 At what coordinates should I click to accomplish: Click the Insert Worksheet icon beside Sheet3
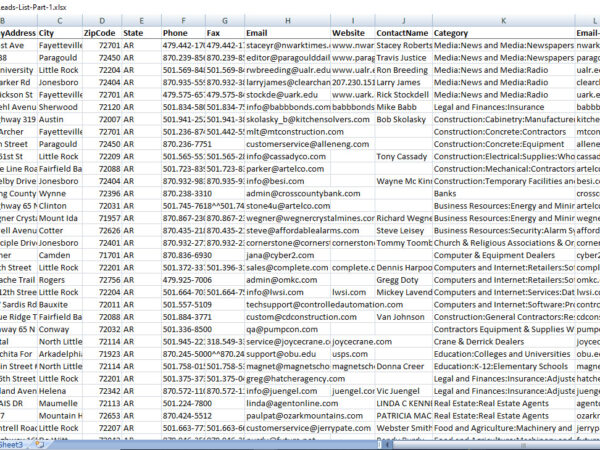click(39, 445)
